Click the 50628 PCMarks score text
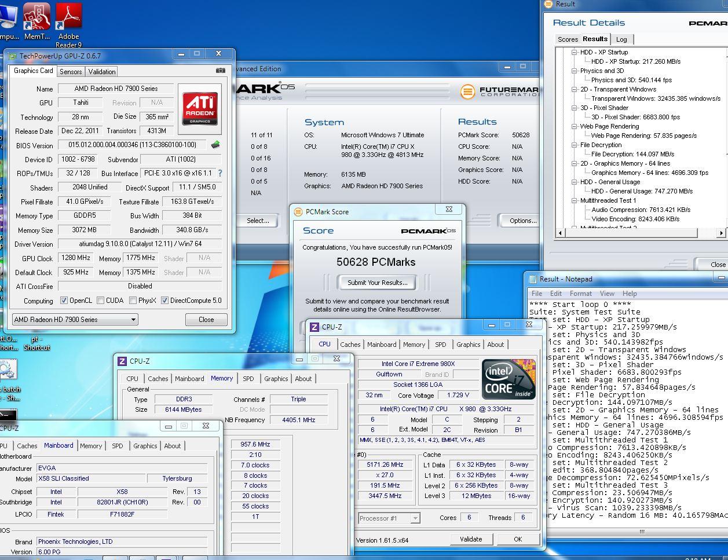The image size is (728, 560). coord(376,262)
